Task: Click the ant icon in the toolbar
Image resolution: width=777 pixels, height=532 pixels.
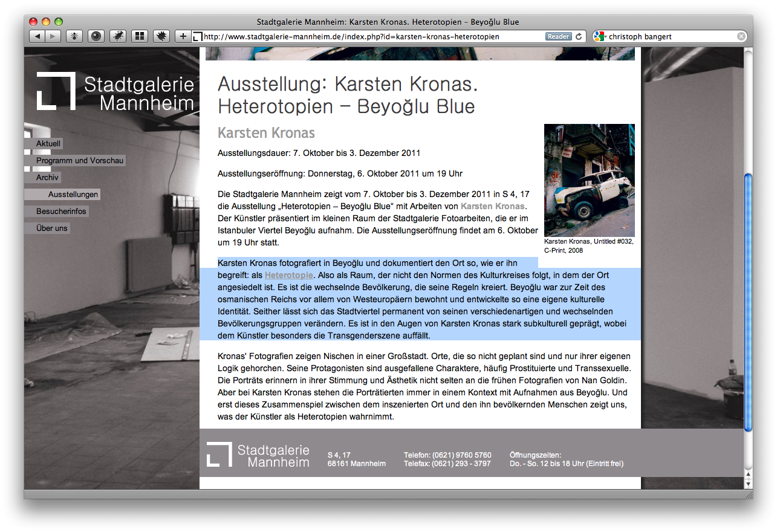Action: (x=74, y=36)
